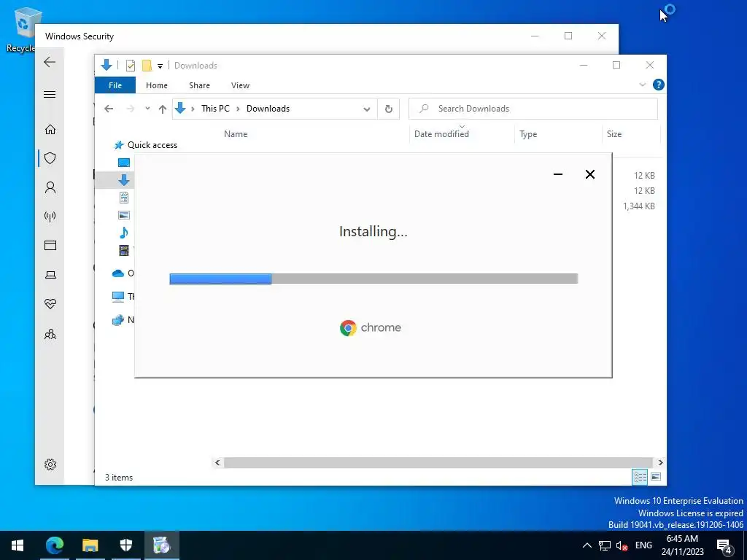
Task: Switch to details view layout icon
Action: pos(640,477)
